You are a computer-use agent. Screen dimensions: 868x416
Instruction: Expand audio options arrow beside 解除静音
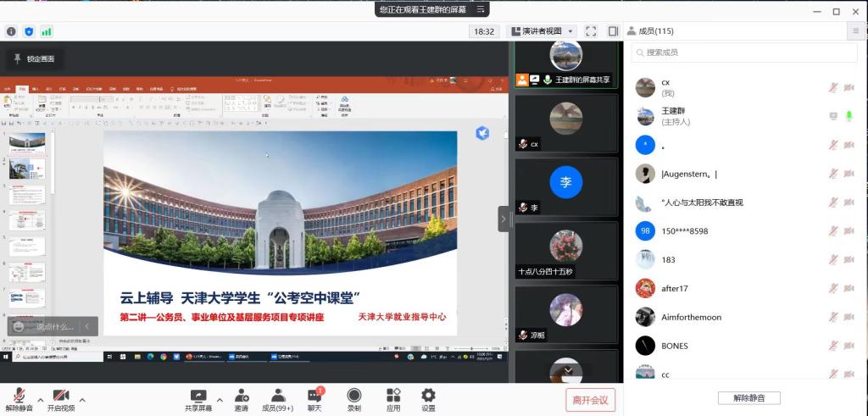point(40,399)
